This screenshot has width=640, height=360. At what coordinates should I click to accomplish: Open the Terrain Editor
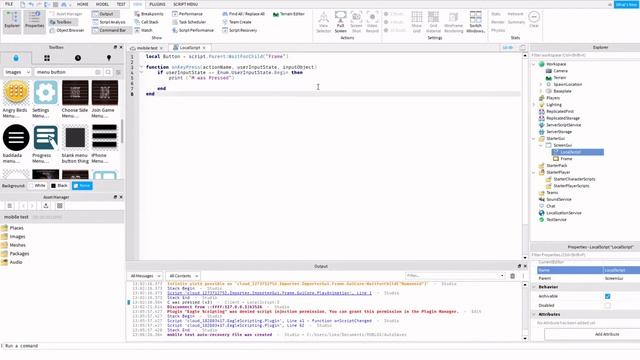[289, 14]
